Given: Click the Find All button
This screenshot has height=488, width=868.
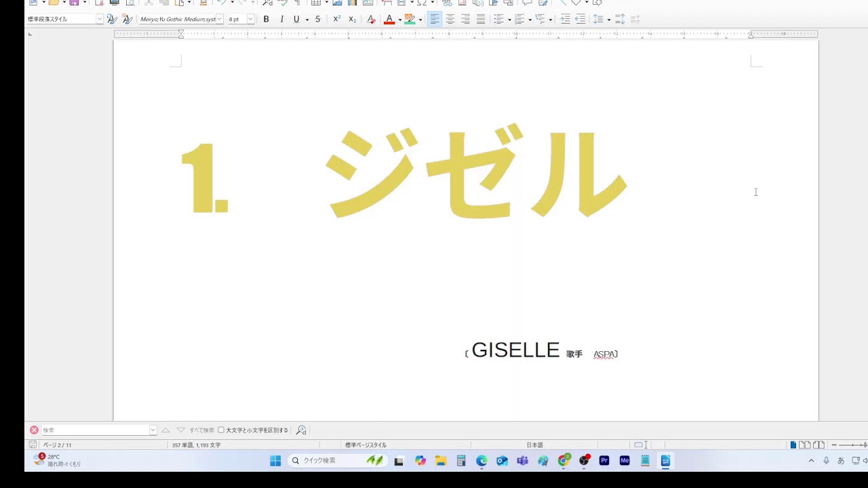Looking at the screenshot, I should [201, 430].
